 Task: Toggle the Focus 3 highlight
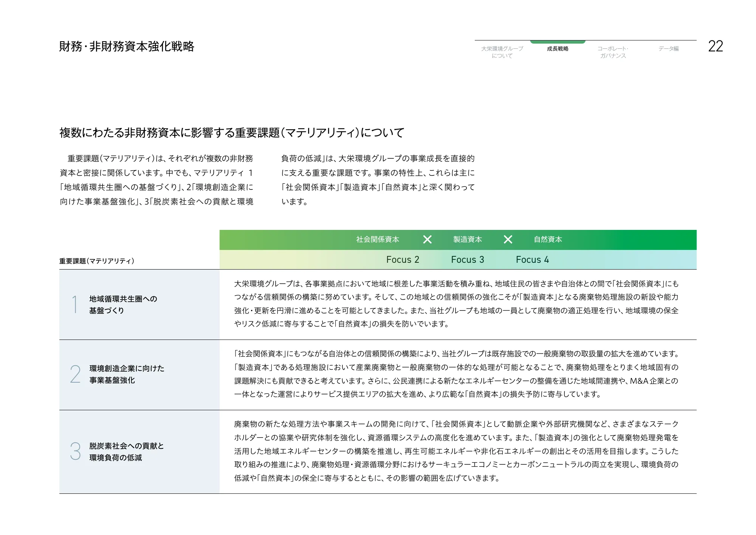coord(468,259)
